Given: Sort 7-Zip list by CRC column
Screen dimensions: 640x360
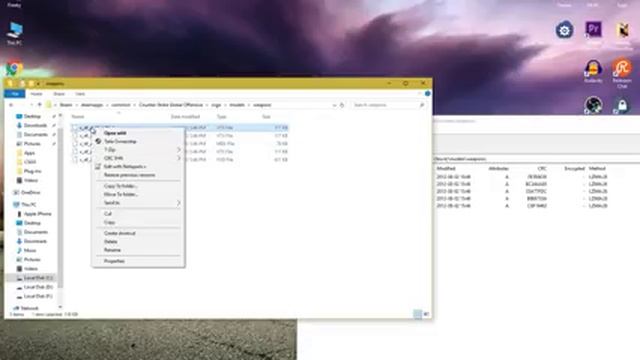Looking at the screenshot, I should click(x=542, y=168).
